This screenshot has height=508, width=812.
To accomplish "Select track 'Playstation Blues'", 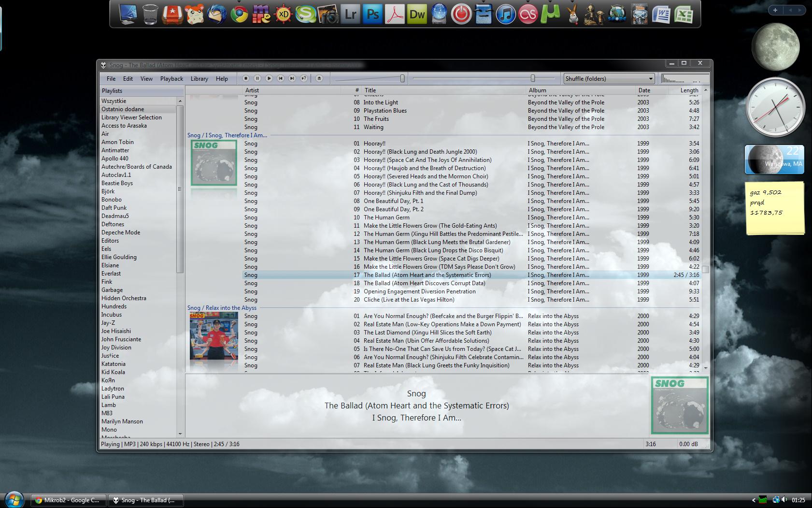I will (x=471, y=111).
